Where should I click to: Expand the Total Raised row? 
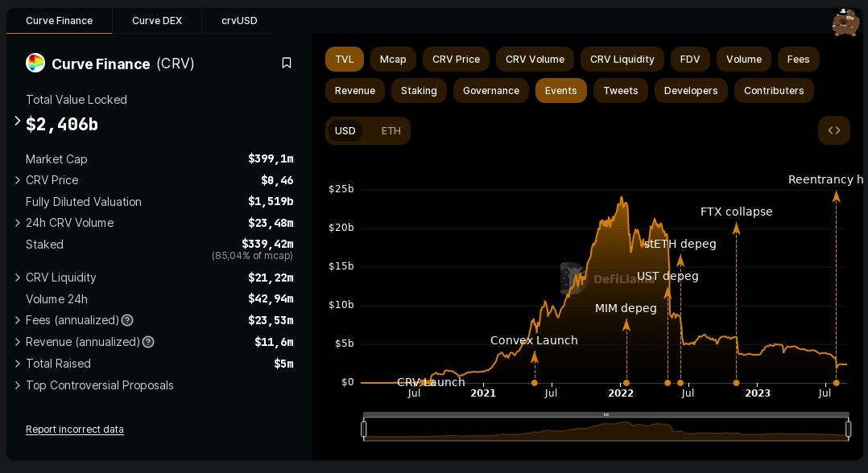pos(17,364)
